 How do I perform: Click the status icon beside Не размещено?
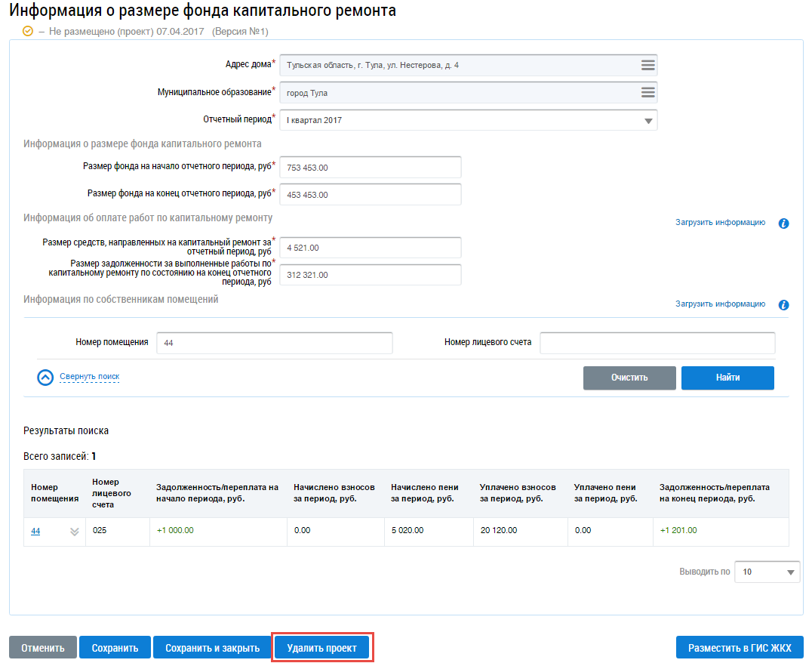pyautogui.click(x=28, y=32)
